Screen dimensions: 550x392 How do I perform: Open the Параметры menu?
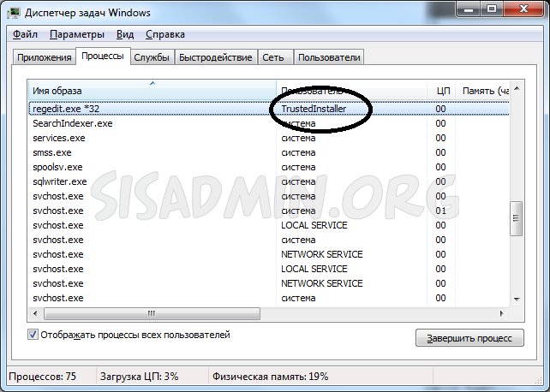coord(76,35)
